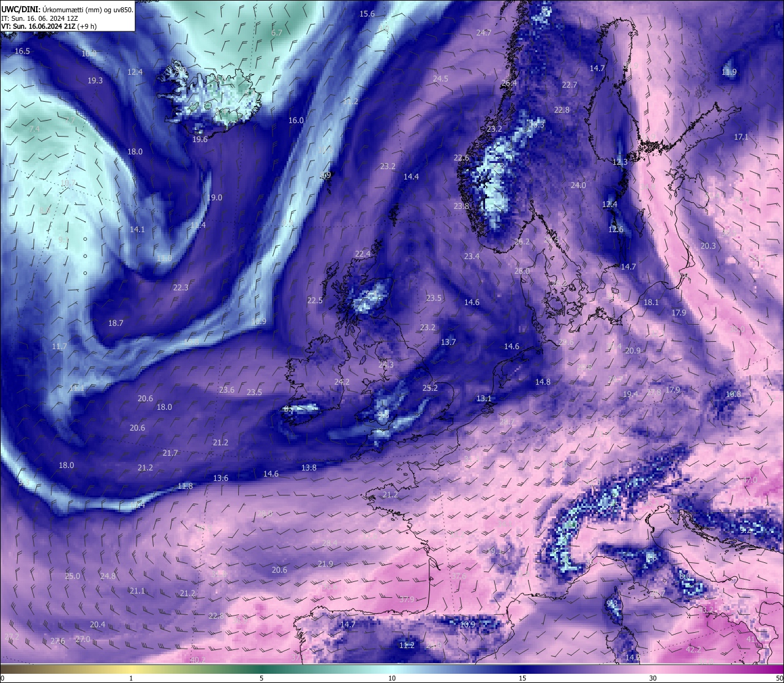The width and height of the screenshot is (784, 683).
Task: Click the colour scale tick label '1'
Action: pyautogui.click(x=131, y=678)
